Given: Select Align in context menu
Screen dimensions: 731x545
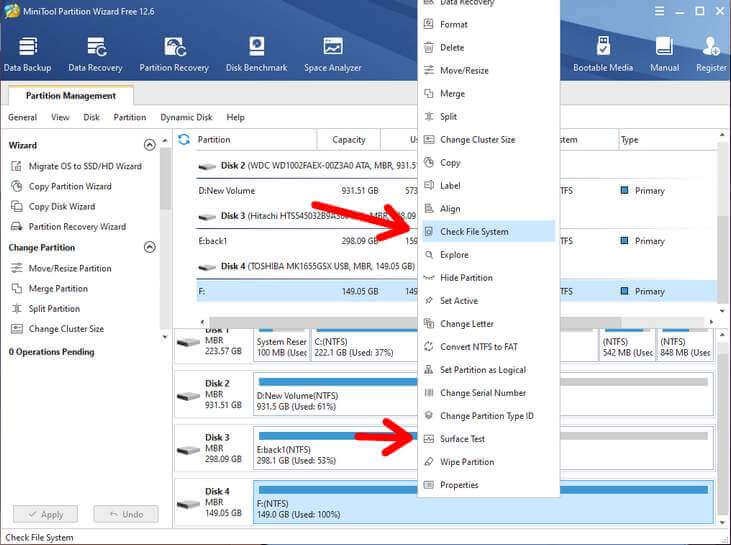Looking at the screenshot, I should click(488, 209).
